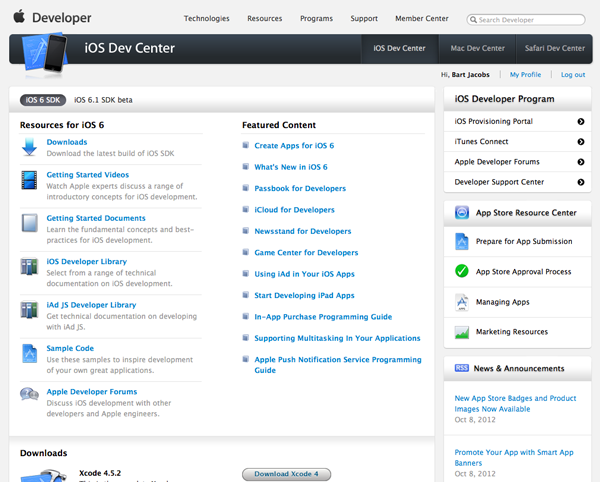The height and width of the screenshot is (482, 600).
Task: Open In-App Purchase Programming Guide
Action: [x=323, y=317]
